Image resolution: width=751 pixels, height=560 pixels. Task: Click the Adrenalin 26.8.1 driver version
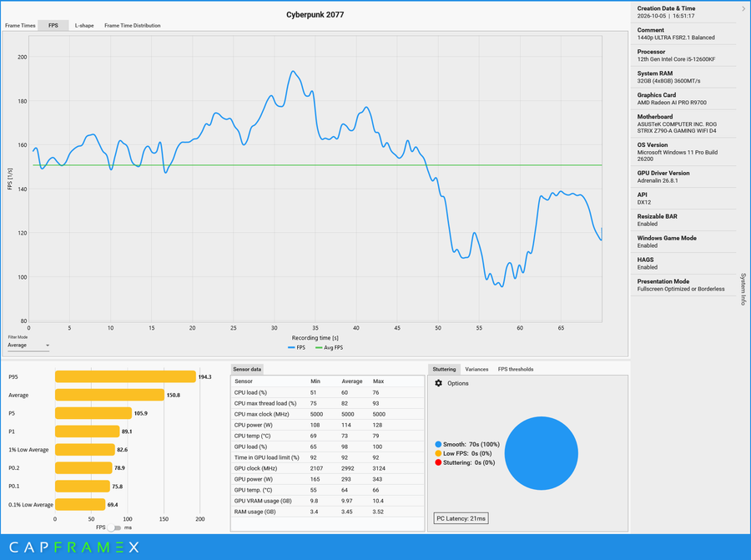[x=658, y=180]
